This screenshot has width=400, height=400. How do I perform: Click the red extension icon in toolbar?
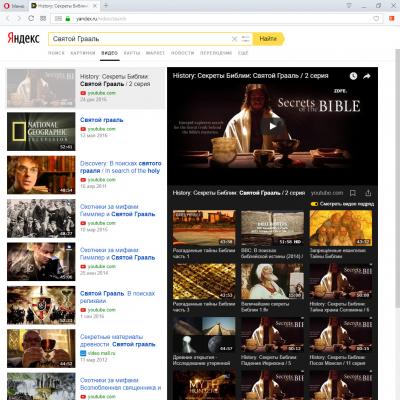392,18
